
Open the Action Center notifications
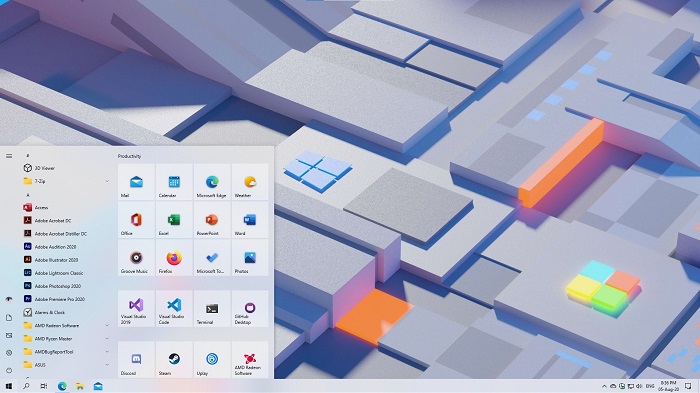click(688, 386)
